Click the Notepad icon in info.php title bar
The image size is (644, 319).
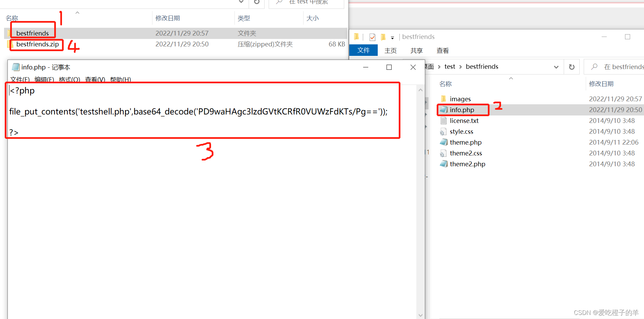point(16,67)
